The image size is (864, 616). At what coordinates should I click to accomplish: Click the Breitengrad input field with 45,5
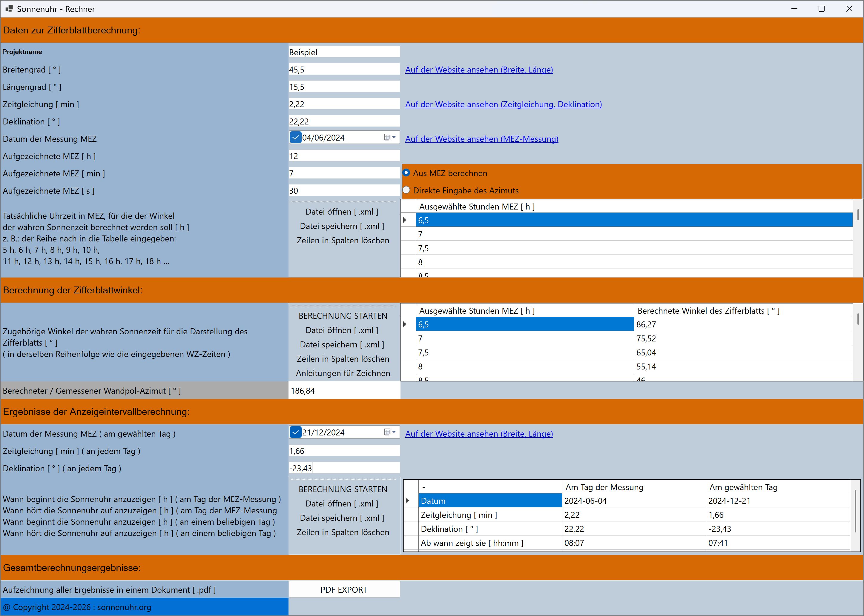coord(343,70)
